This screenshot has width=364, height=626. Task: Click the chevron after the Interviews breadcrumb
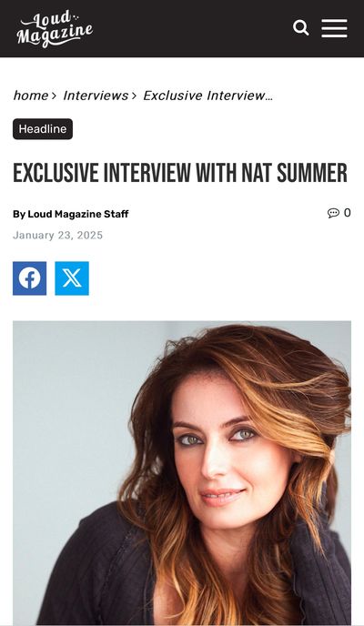[134, 96]
